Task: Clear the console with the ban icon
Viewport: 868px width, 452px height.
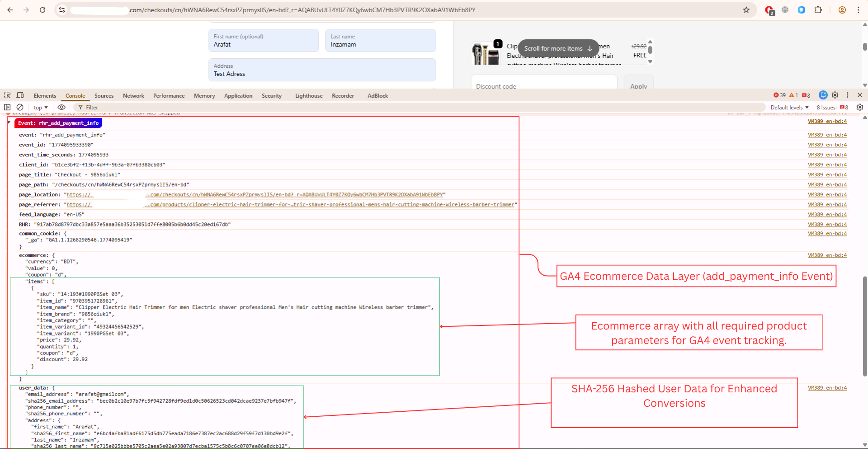Action: pyautogui.click(x=20, y=107)
